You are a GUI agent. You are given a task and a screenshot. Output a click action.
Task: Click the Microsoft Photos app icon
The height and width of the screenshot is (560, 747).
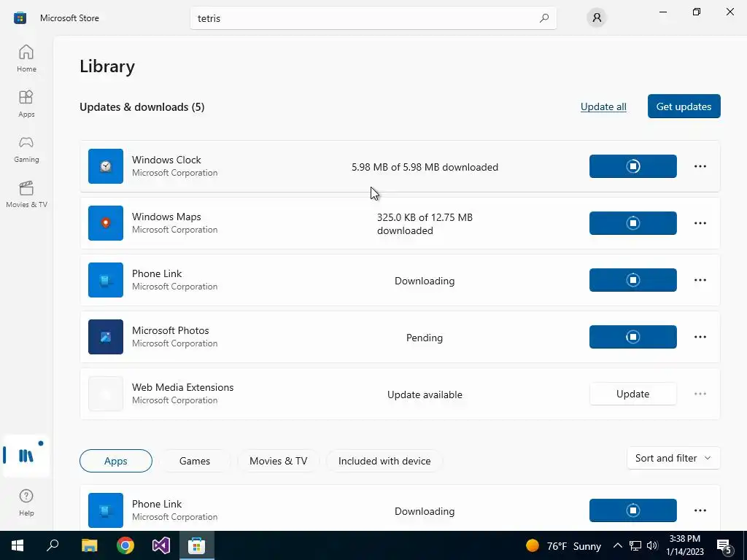coord(106,337)
